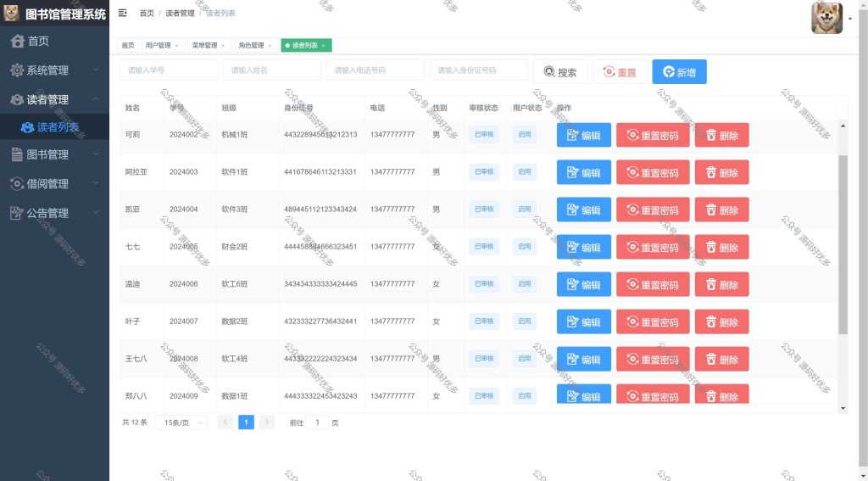
Task: Delete the reader 王七八
Action: 722,359
